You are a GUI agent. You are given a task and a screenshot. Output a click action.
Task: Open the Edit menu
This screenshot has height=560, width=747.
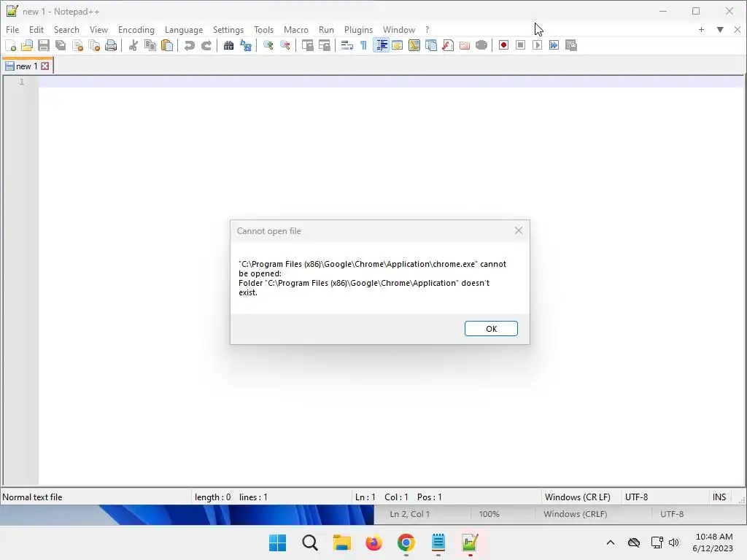pos(36,29)
